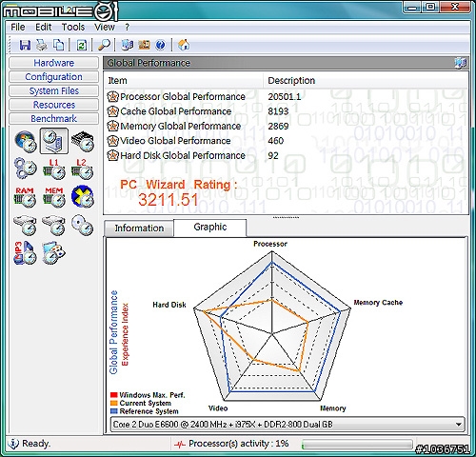Viewport: 476px width, 457px height.
Task: Select the Video Global Performance row
Action: [x=287, y=141]
